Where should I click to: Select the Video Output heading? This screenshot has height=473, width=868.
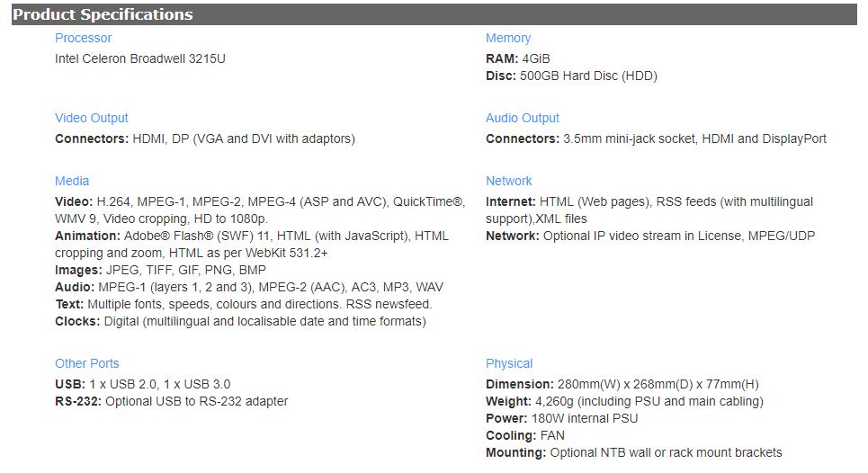click(x=92, y=119)
